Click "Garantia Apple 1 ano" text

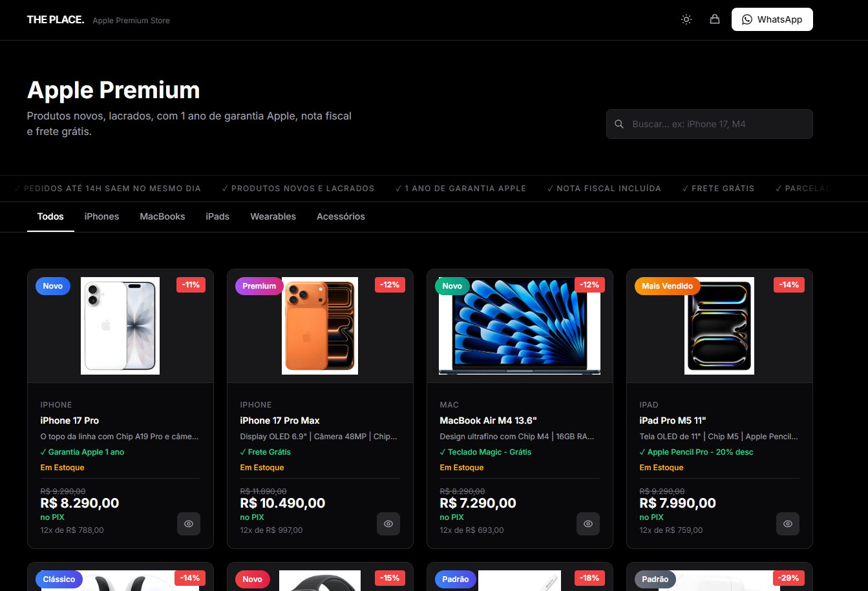86,452
